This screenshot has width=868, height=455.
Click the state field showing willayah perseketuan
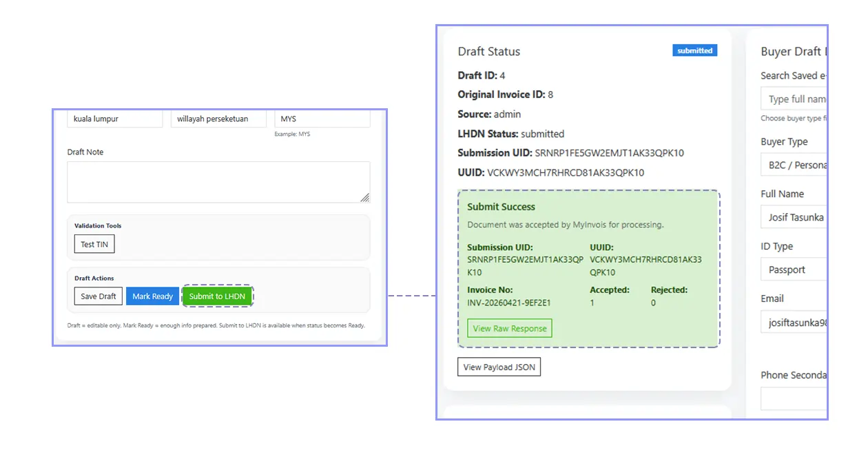(x=218, y=118)
